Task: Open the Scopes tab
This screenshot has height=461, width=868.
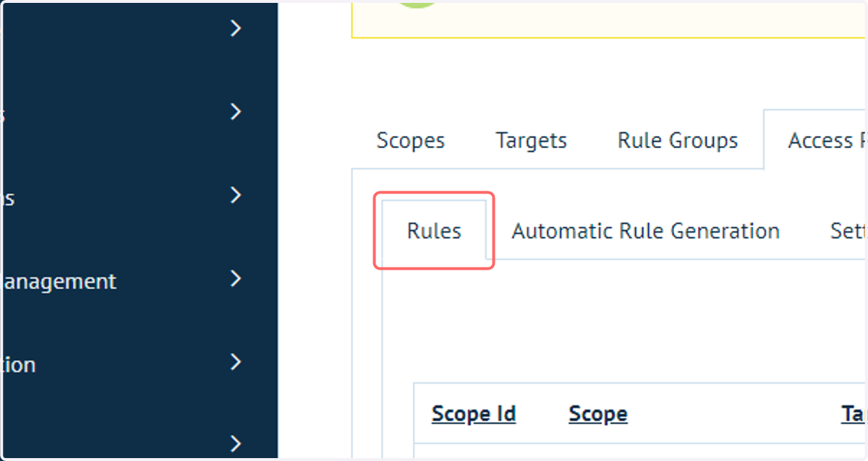Action: (410, 140)
